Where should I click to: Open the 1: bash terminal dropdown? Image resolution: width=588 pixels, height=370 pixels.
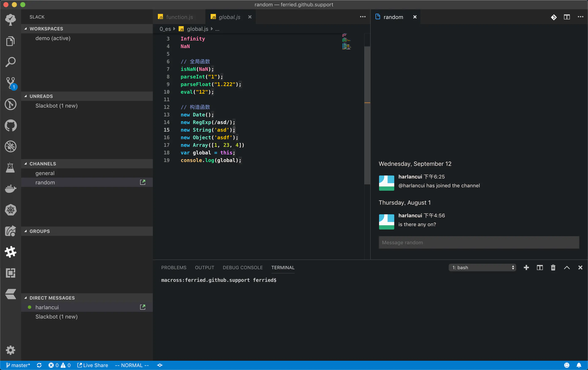(482, 267)
